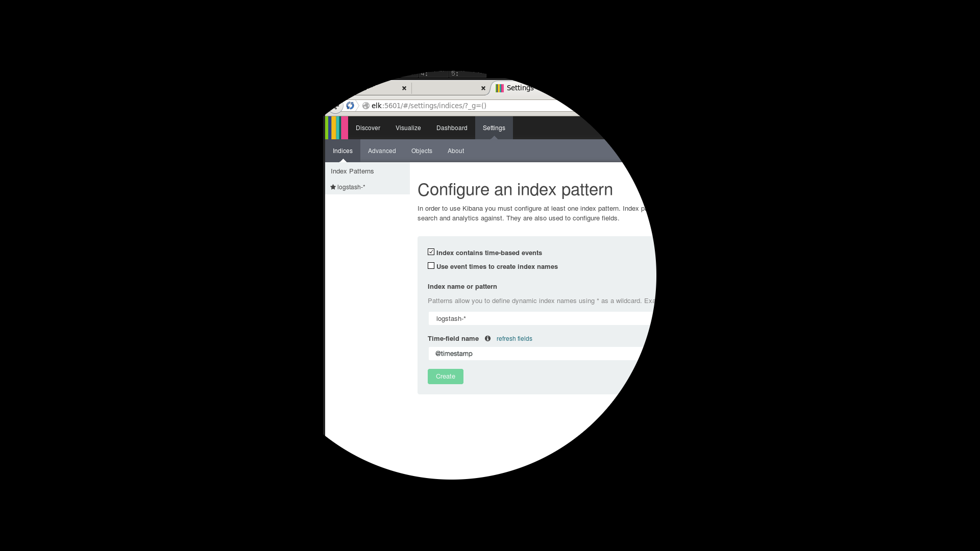Open the Dashboard section icon
Viewport: 980px width, 551px height.
click(x=452, y=128)
